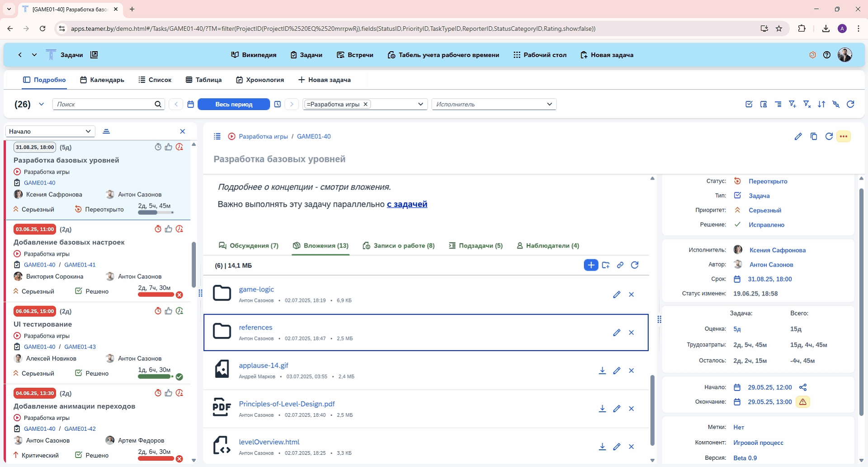Copy the task with duplicate icon
868x467 pixels.
tap(814, 137)
